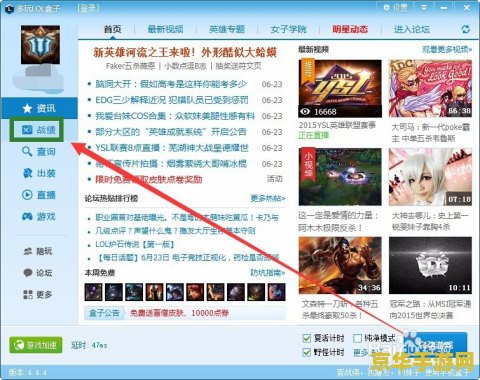Open headline 新英雄河流之王来啦
The width and height of the screenshot is (480, 380).
pyautogui.click(x=185, y=52)
